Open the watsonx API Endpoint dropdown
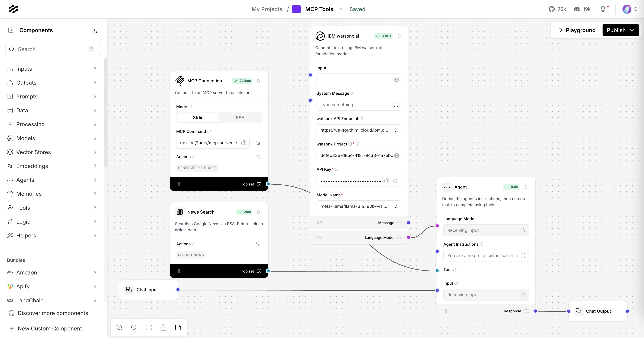Screen dimensions: 644x338 click(x=359, y=130)
